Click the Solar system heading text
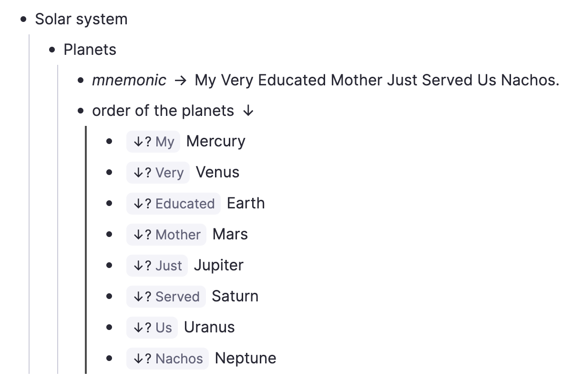 (82, 20)
